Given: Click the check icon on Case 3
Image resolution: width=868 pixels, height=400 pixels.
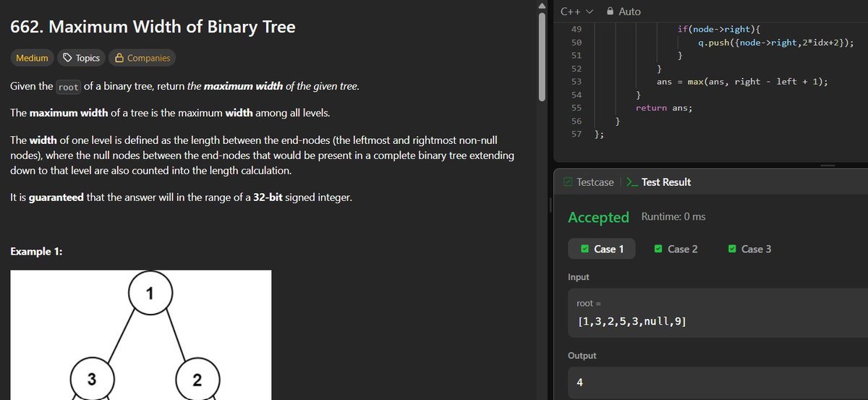Looking at the screenshot, I should click(732, 249).
